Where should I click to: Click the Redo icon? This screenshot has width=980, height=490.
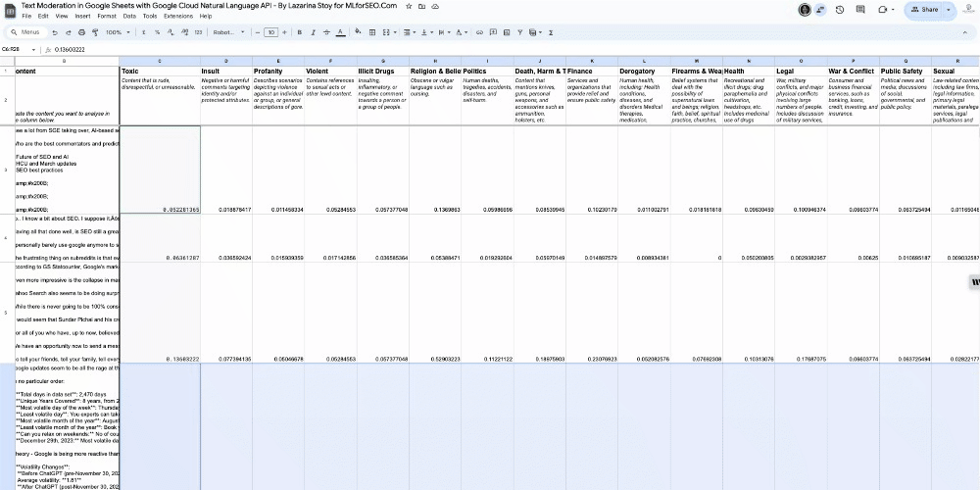[x=69, y=32]
